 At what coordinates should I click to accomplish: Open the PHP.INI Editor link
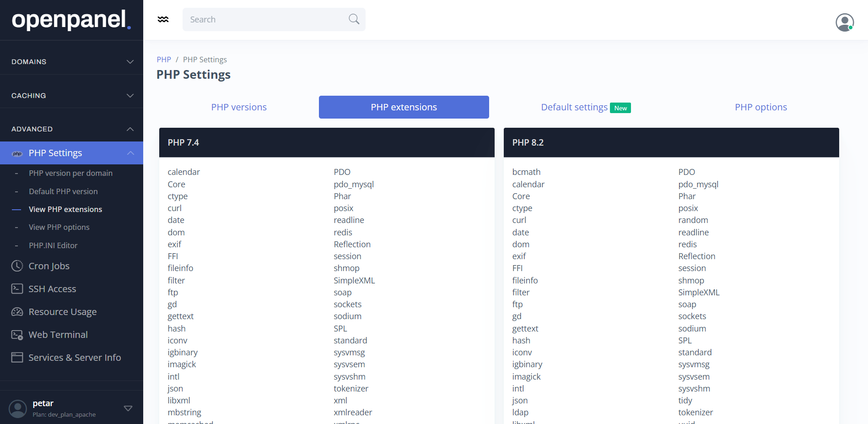[x=53, y=245]
